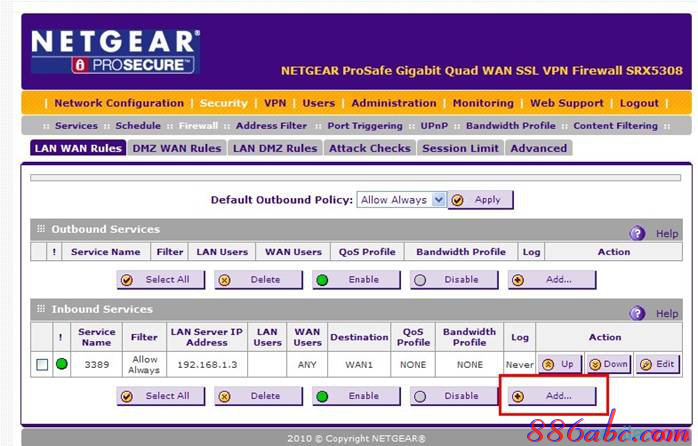
Task: Click Allow Always filter cell
Action: (x=145, y=364)
